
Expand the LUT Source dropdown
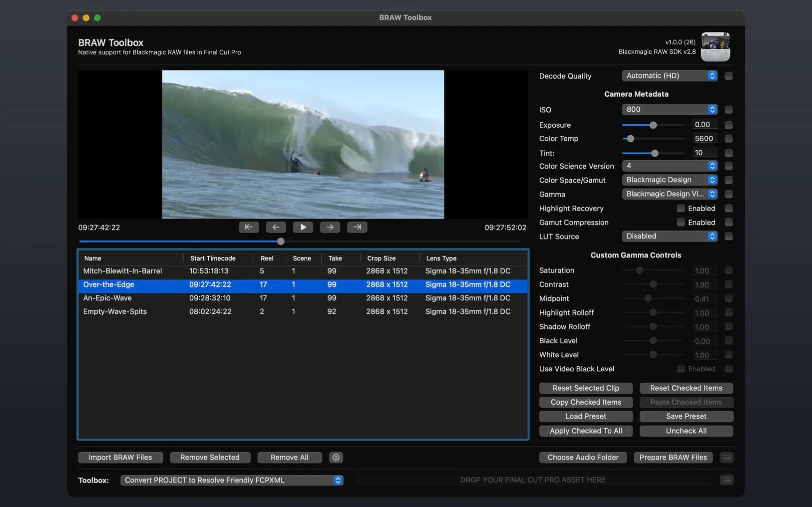pyautogui.click(x=670, y=236)
